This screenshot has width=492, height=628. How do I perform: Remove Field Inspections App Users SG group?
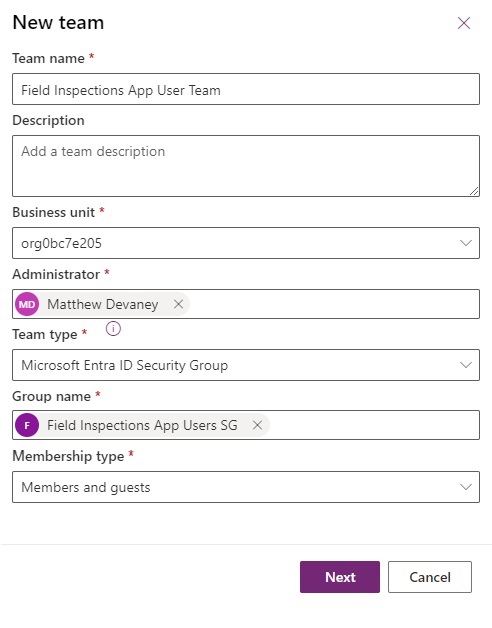(257, 425)
